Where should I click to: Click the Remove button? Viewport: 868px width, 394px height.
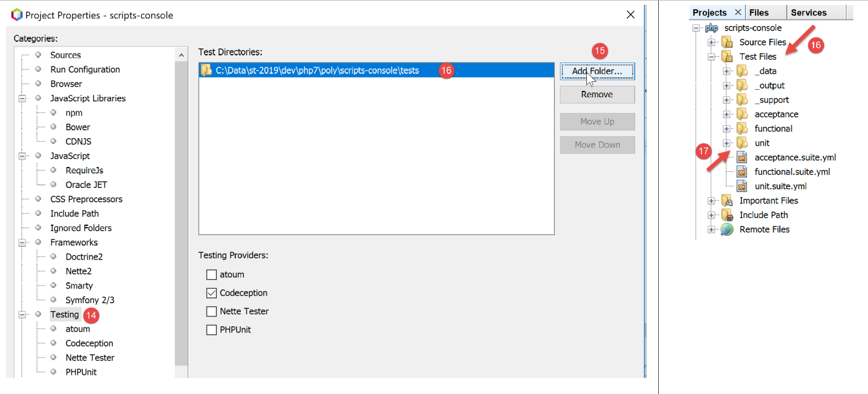point(597,94)
